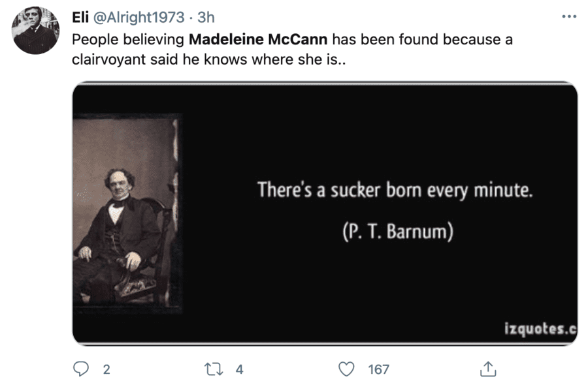Open the share tweet icon
Image resolution: width=588 pixels, height=385 pixels.
click(487, 369)
